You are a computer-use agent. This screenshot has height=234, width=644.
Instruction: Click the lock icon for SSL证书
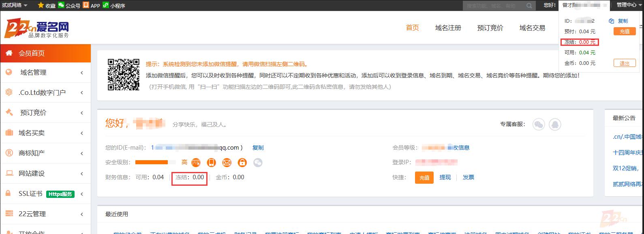click(8, 193)
